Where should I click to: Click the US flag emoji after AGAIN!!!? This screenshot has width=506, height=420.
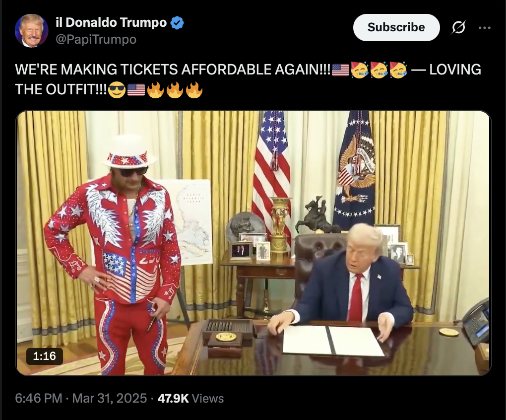point(340,70)
